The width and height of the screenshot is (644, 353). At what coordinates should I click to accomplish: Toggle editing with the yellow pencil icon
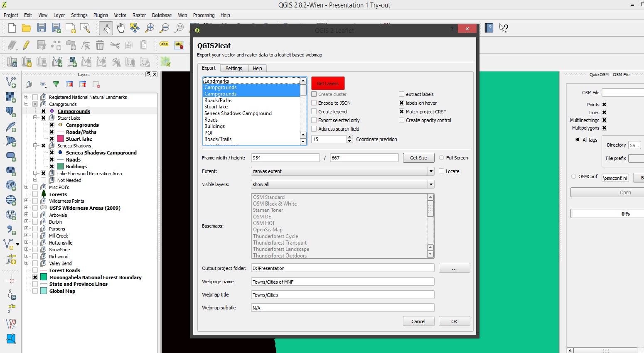(x=26, y=45)
